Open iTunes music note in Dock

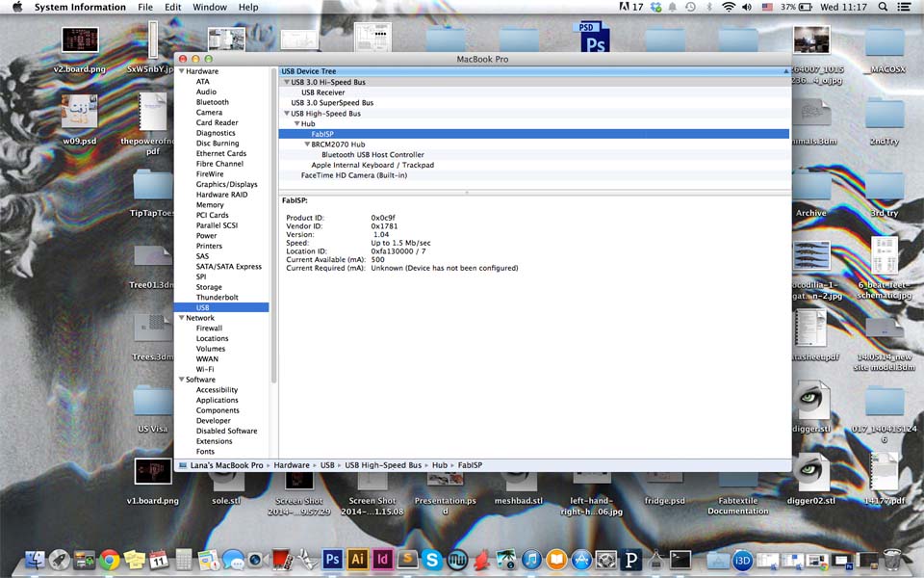(x=531, y=559)
